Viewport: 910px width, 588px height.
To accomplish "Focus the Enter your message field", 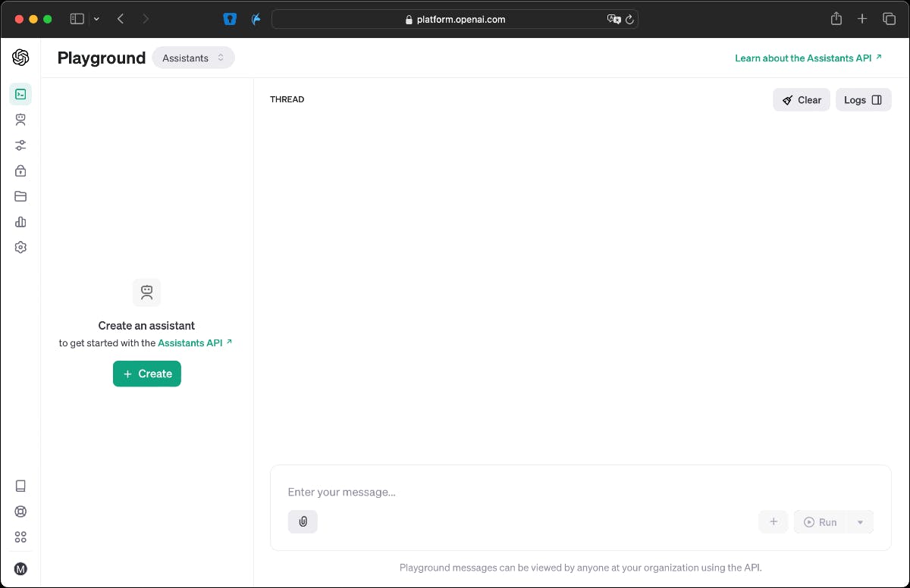I will pyautogui.click(x=581, y=492).
